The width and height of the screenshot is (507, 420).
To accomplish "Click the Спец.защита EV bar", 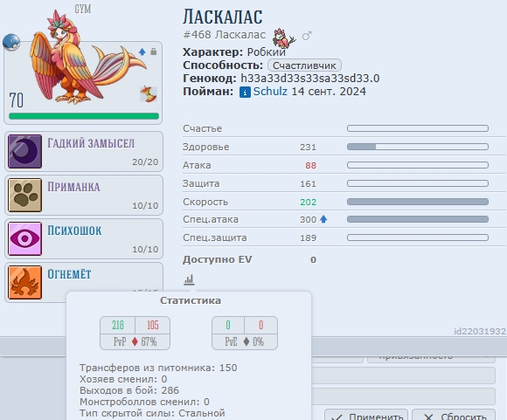I will tap(418, 238).
